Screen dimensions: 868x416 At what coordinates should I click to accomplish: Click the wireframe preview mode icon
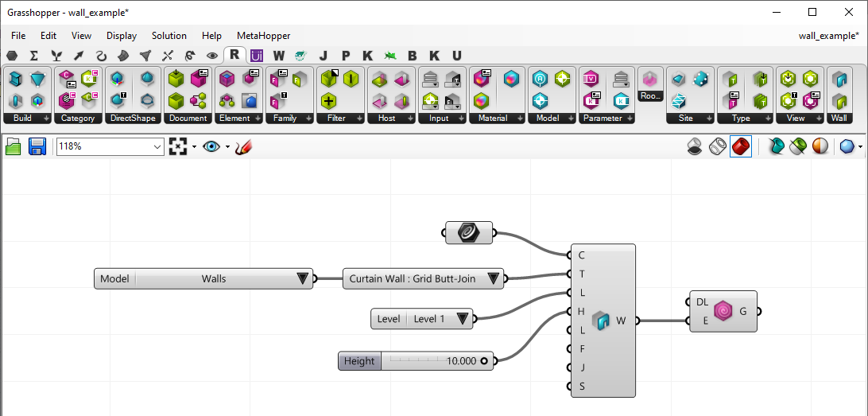tap(717, 147)
